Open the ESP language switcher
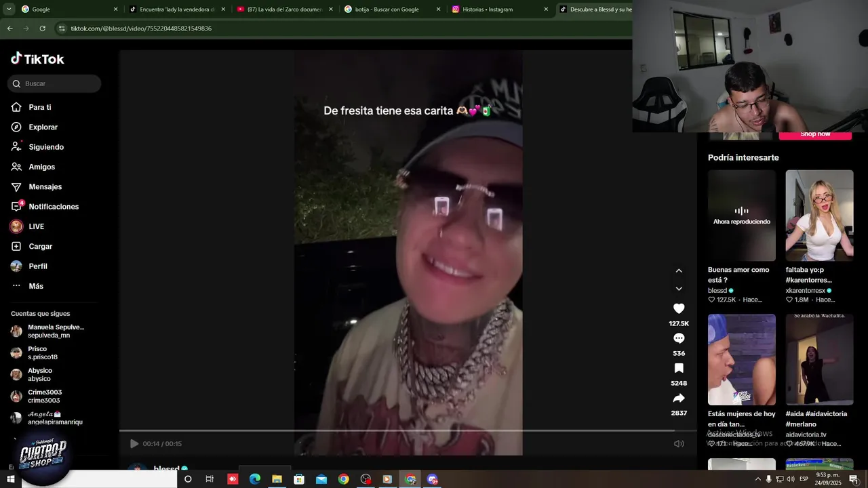The height and width of the screenshot is (488, 868). click(804, 479)
